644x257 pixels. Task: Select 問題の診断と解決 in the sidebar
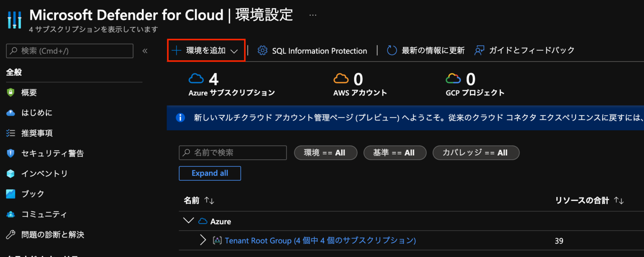pos(11,234)
